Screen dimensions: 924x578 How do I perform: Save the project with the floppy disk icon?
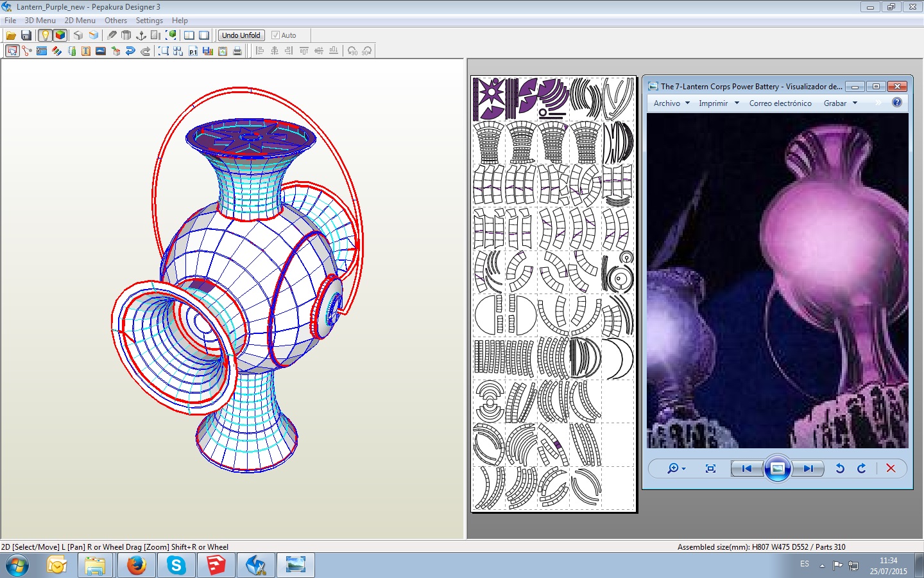tap(26, 35)
